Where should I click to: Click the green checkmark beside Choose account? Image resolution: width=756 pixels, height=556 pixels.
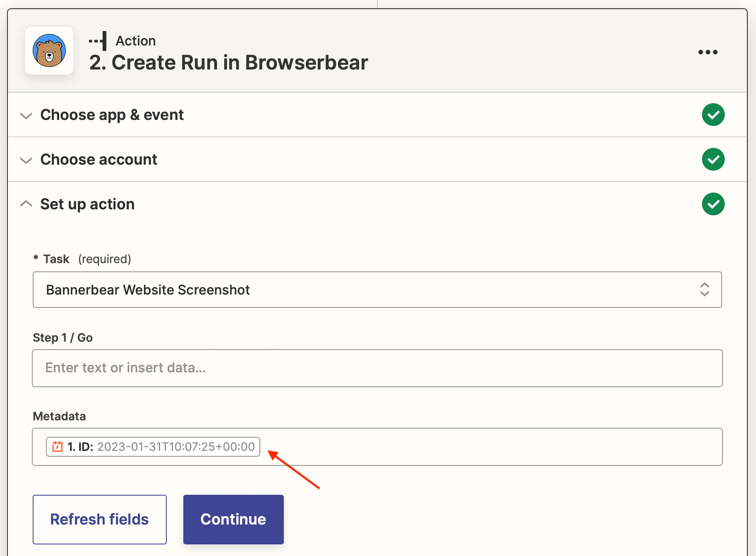[x=713, y=159]
